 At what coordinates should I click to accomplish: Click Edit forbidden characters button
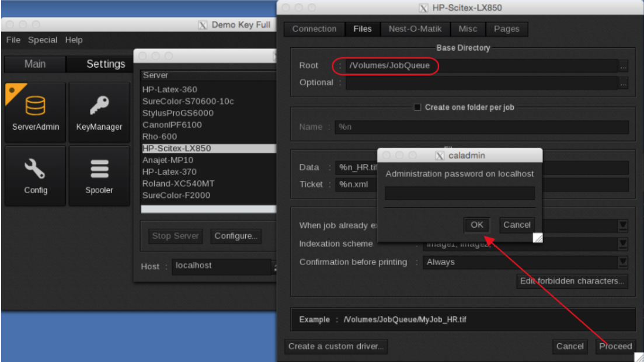(x=572, y=281)
